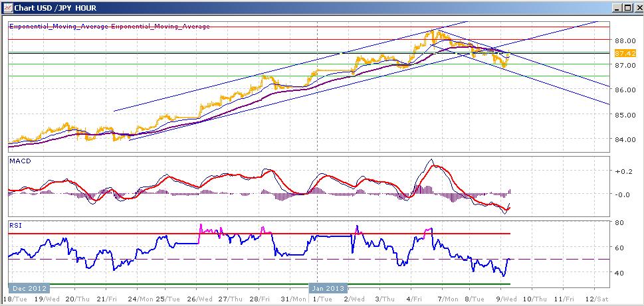
Task: Click the 12/Sat date label
Action: coord(595,298)
